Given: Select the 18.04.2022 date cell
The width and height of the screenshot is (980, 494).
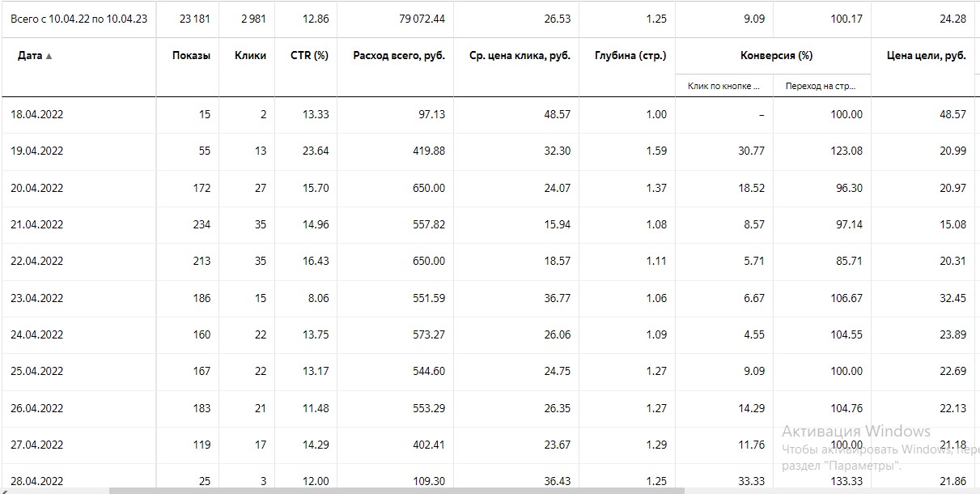Looking at the screenshot, I should click(x=36, y=114).
